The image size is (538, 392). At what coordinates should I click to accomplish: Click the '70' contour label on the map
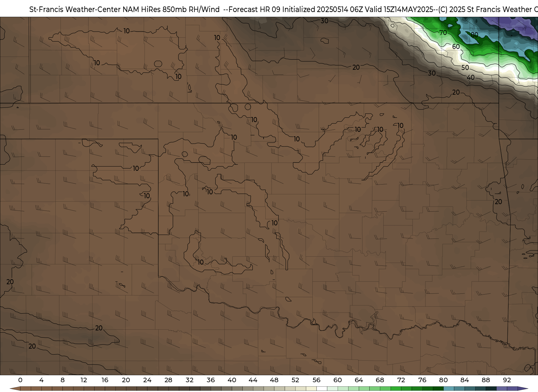(443, 33)
